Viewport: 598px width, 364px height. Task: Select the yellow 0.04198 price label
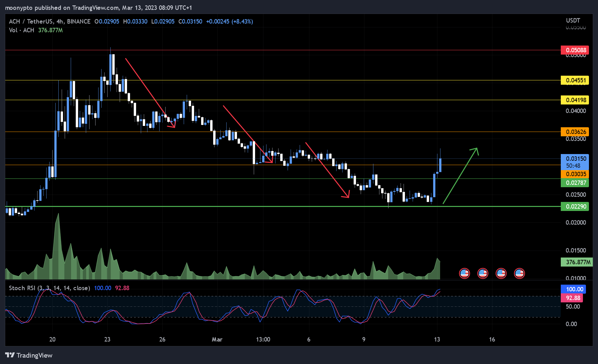pos(575,100)
